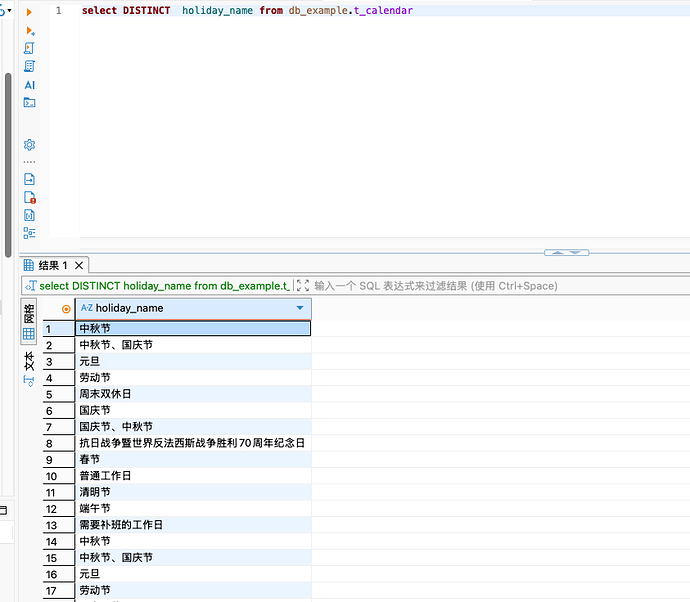Click the record mode icon in the grid corner
The image size is (690, 602).
(66, 309)
